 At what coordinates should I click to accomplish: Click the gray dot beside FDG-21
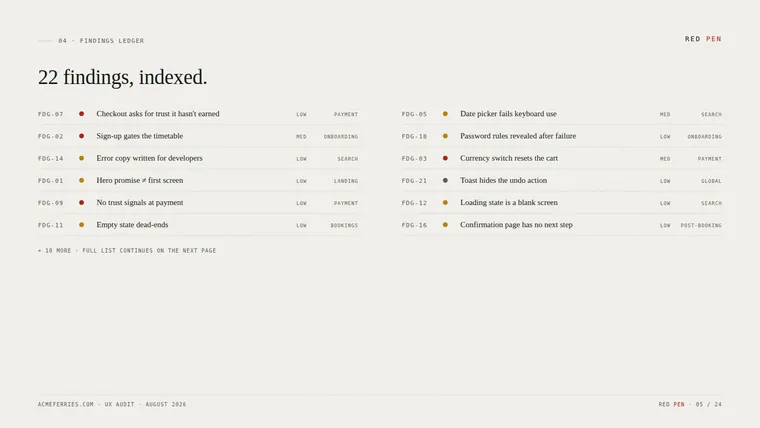445,180
